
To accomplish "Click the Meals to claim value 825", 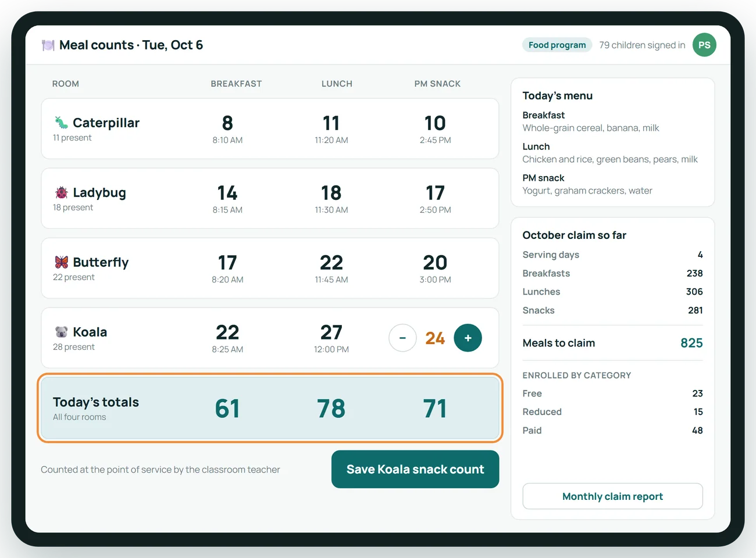I will tap(691, 343).
